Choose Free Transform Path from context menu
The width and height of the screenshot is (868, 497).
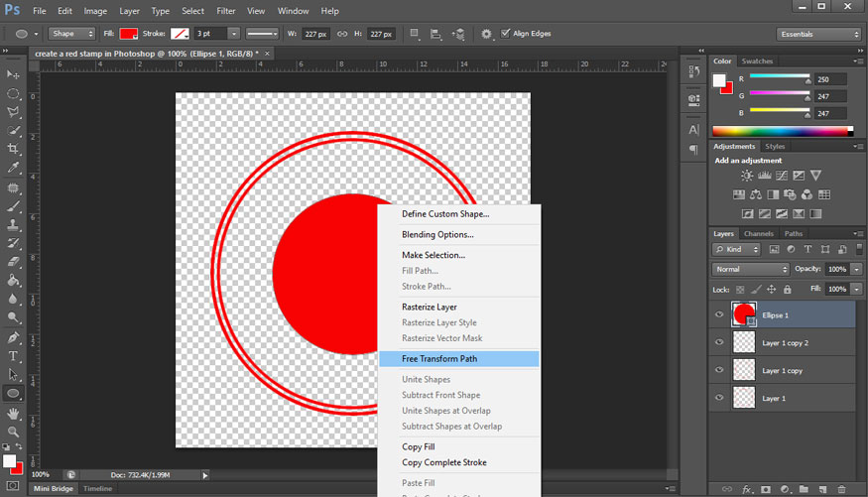pyautogui.click(x=458, y=359)
